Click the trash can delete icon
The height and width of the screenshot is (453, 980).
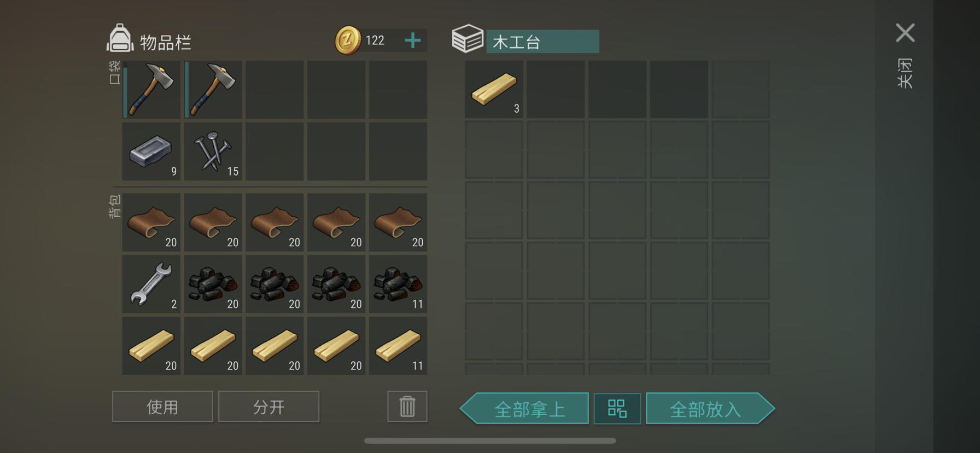tap(407, 406)
